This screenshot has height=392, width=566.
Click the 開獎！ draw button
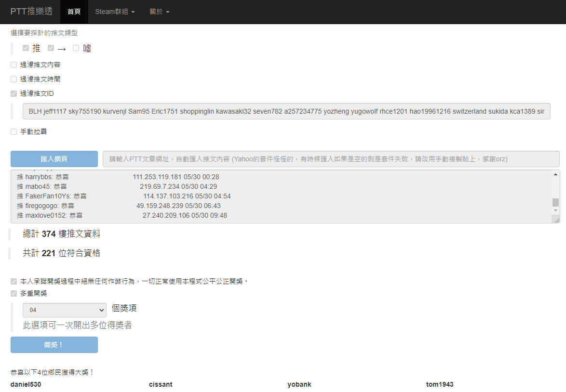click(x=54, y=345)
